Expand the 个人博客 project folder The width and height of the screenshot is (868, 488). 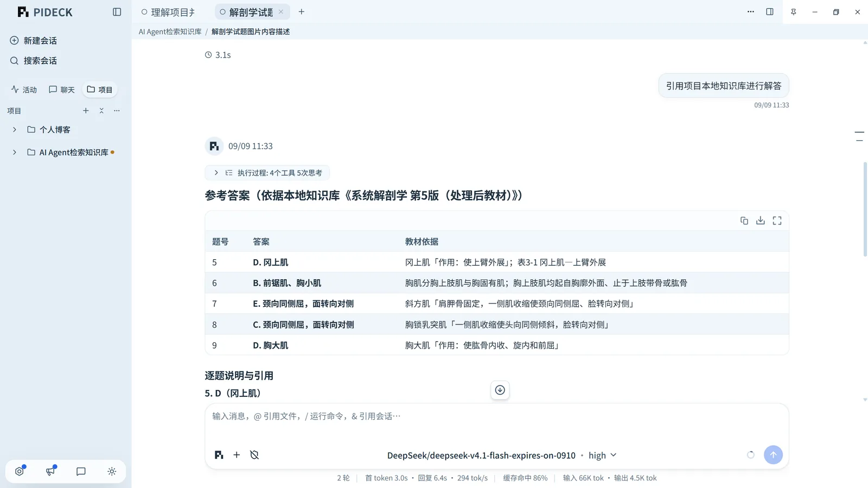[15, 130]
